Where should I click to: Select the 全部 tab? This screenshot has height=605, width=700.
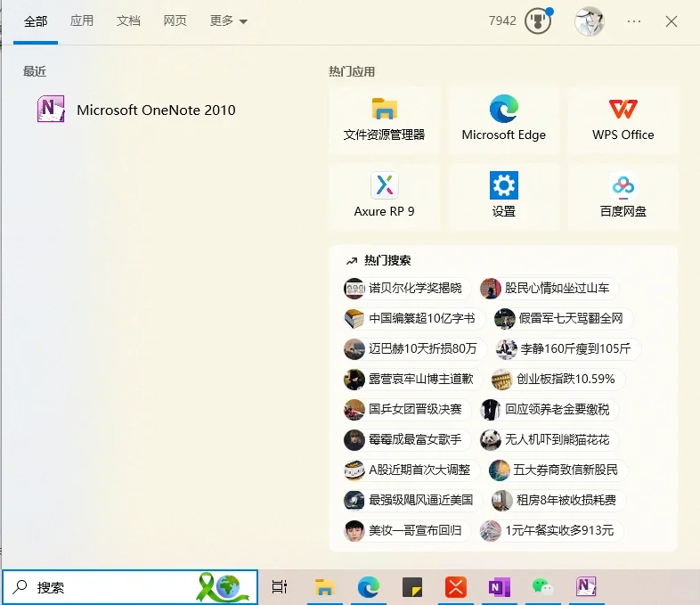click(x=36, y=21)
